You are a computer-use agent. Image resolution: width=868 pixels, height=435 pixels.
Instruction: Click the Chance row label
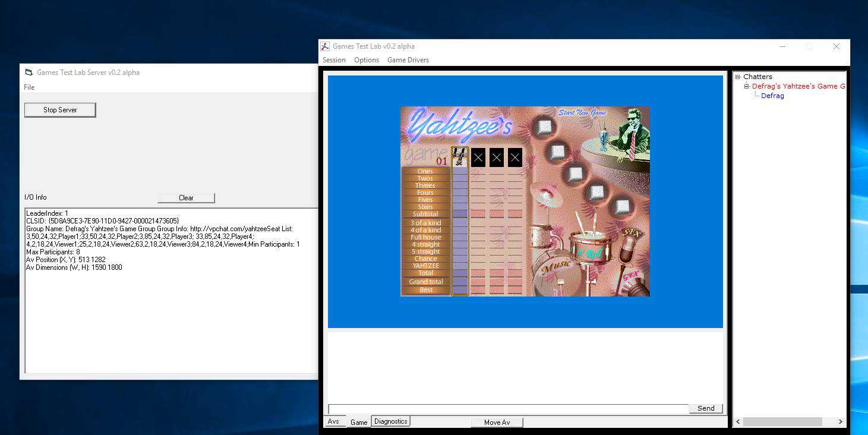click(425, 259)
